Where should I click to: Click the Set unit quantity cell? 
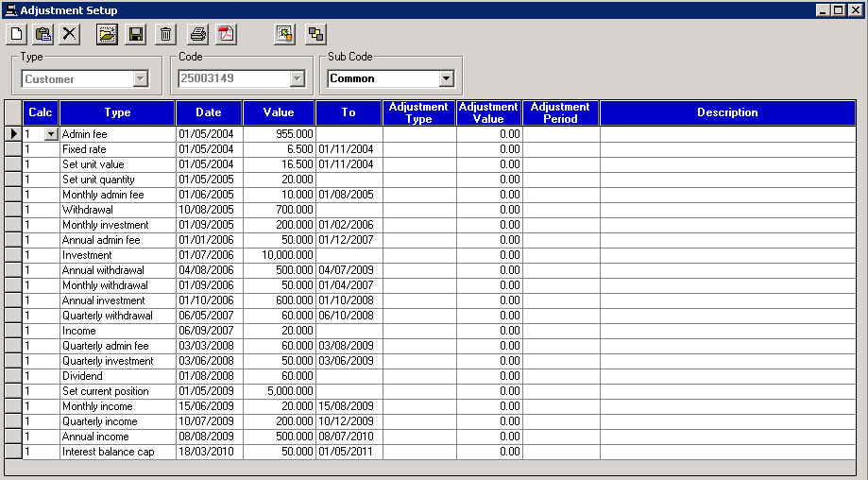117,180
